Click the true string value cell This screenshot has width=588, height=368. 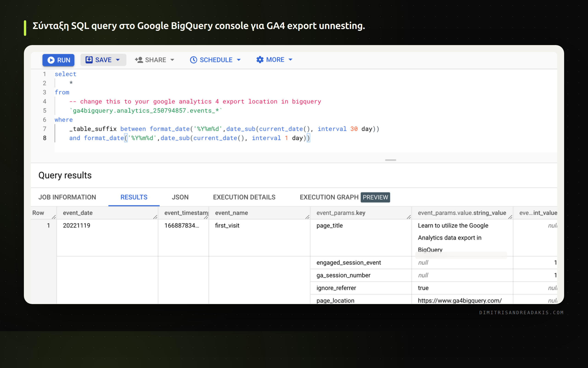click(x=462, y=288)
